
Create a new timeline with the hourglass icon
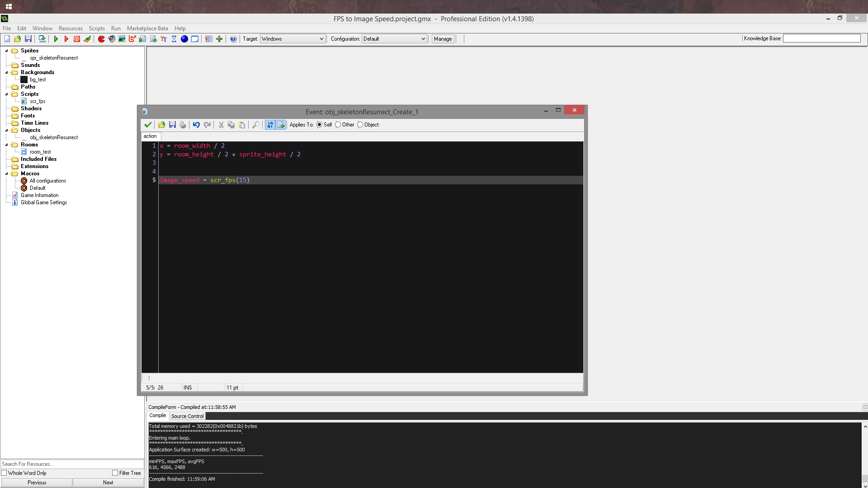pos(174,39)
